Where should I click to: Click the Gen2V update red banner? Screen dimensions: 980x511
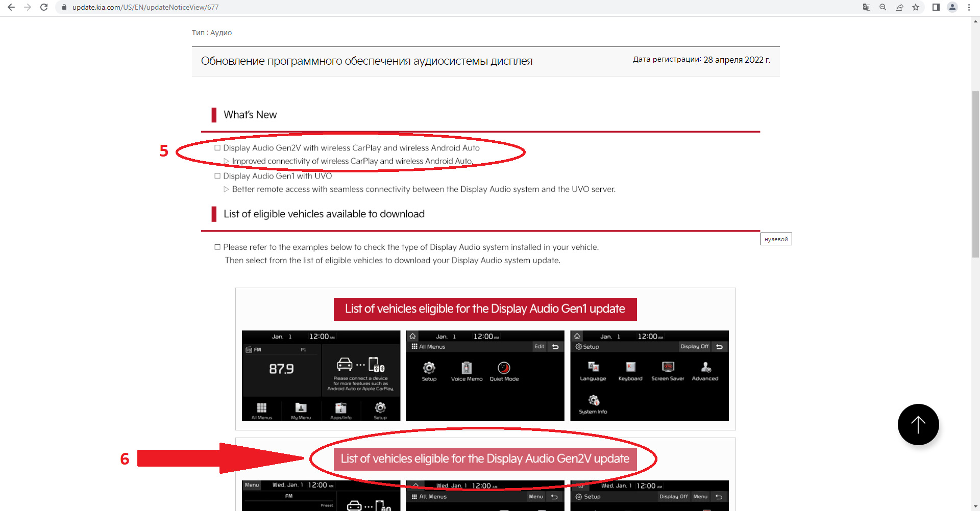(485, 459)
